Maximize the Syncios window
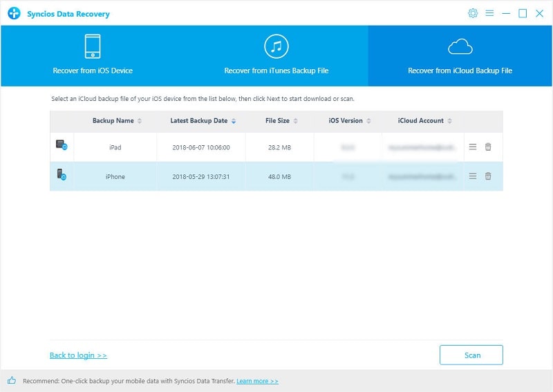This screenshot has width=553, height=392. (523, 13)
